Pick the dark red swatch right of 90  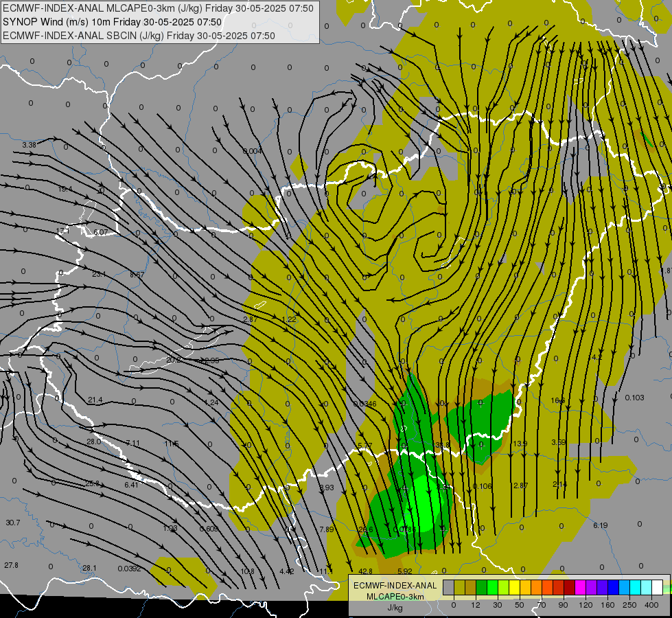tap(569, 587)
